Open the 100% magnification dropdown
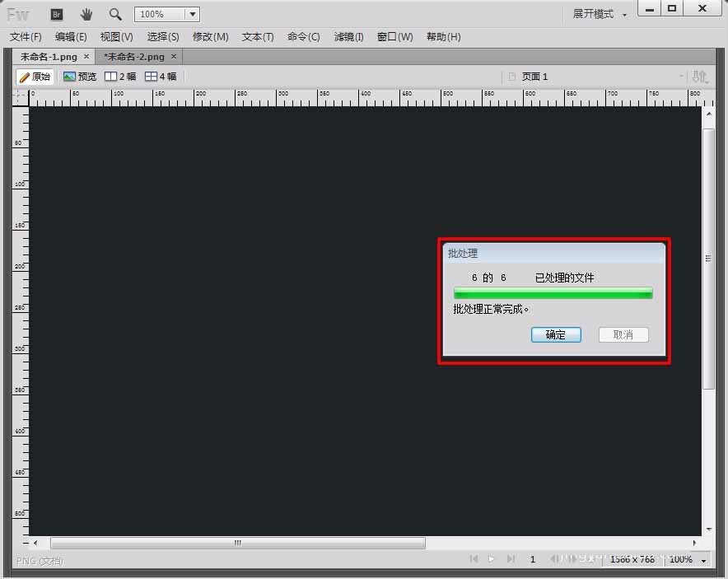Viewport: 728px width, 579px height. (x=191, y=14)
